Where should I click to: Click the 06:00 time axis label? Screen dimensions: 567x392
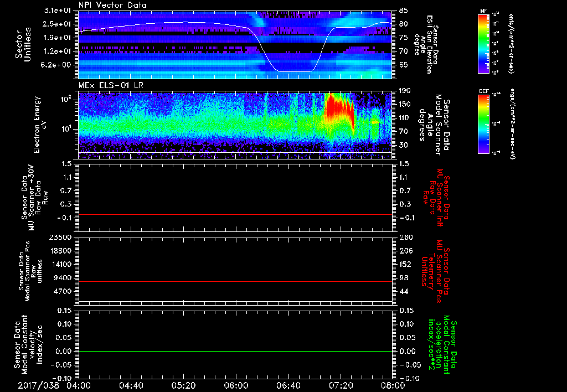coord(236,385)
